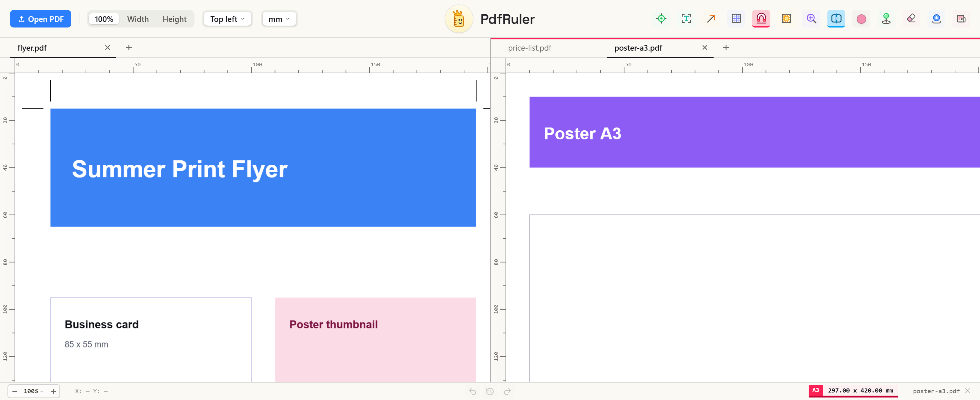Select the margin box tool
980x400 pixels.
tap(786, 19)
